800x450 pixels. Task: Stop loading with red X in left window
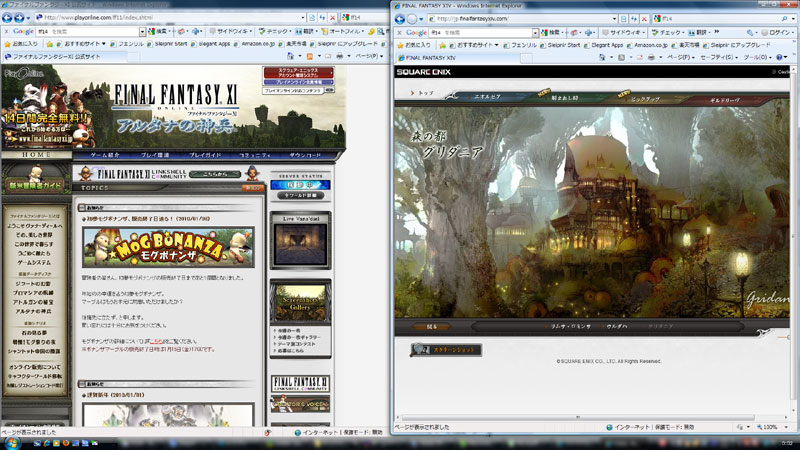[x=333, y=17]
